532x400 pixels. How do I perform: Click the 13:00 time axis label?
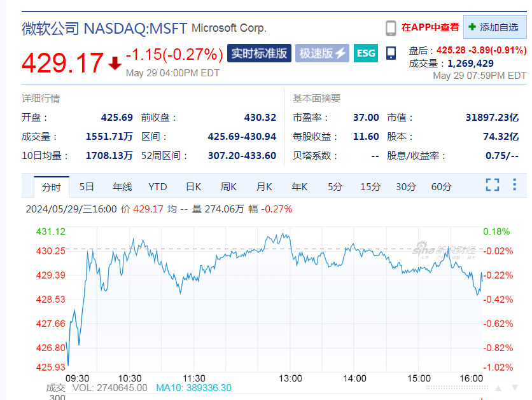click(x=290, y=378)
